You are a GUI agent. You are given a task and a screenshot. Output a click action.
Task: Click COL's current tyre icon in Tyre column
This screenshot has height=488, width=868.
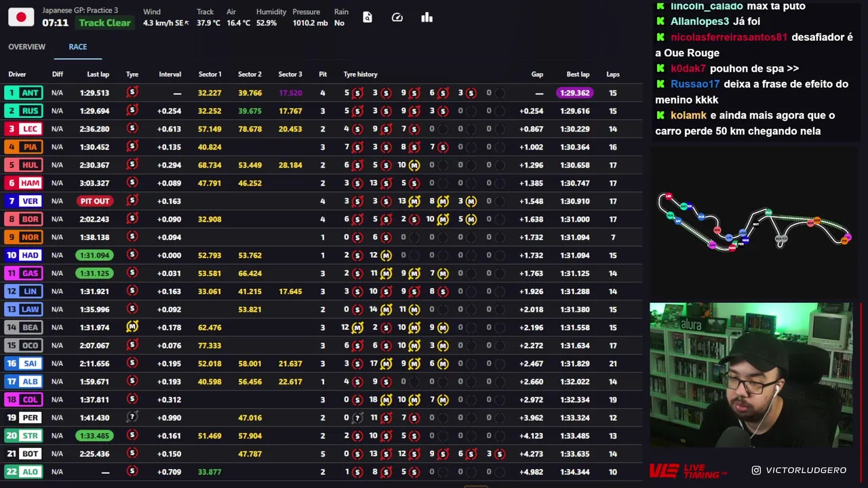(132, 399)
